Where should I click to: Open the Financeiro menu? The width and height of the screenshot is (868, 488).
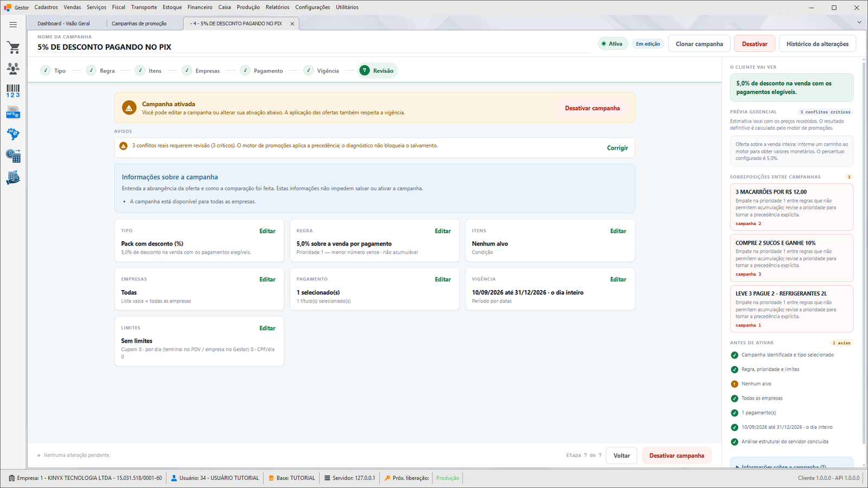click(x=200, y=8)
